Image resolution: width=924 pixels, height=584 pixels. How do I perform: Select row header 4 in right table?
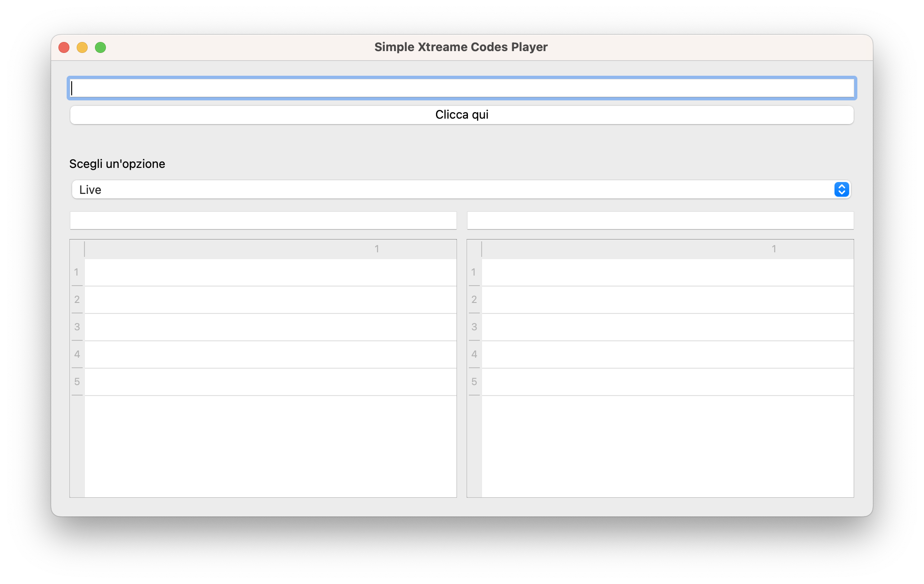tap(474, 355)
